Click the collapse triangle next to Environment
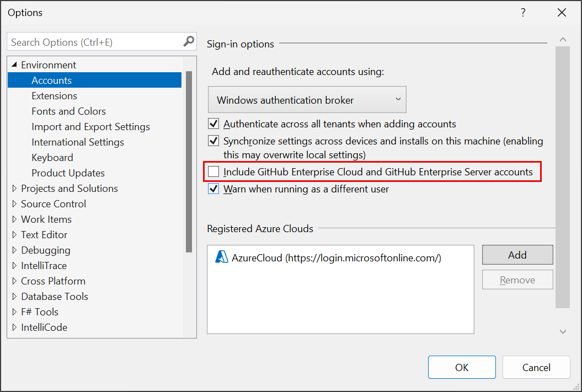 pos(14,65)
